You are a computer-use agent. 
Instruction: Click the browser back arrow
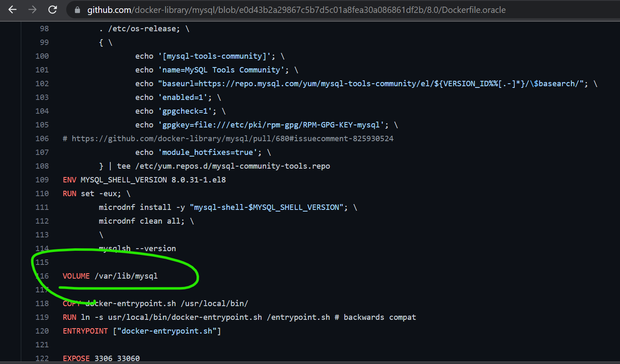[12, 10]
